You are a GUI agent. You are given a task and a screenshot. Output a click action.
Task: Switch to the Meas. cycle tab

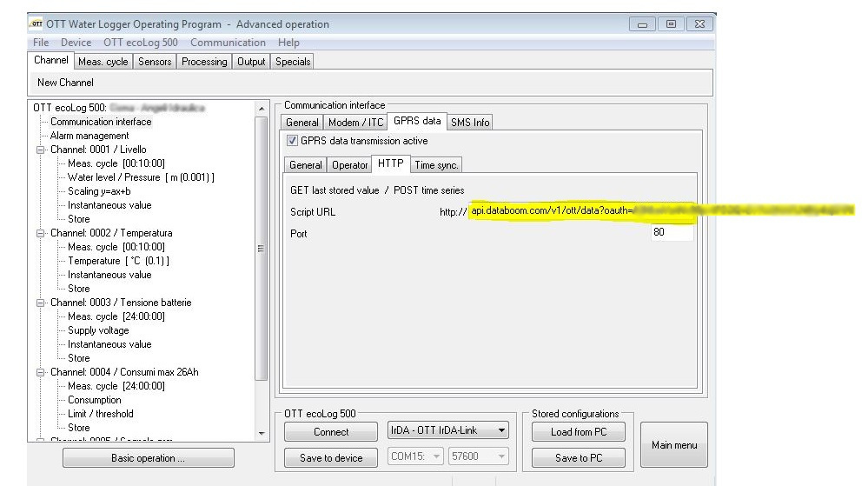tap(103, 62)
